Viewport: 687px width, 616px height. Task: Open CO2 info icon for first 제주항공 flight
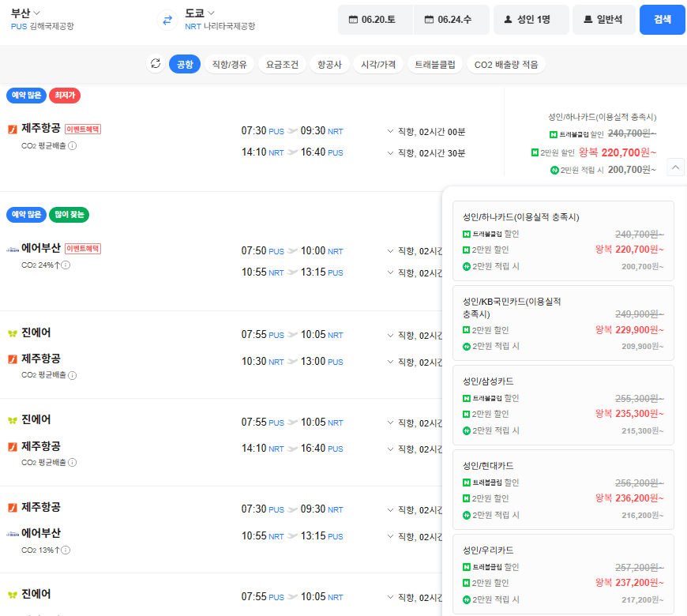(73, 145)
